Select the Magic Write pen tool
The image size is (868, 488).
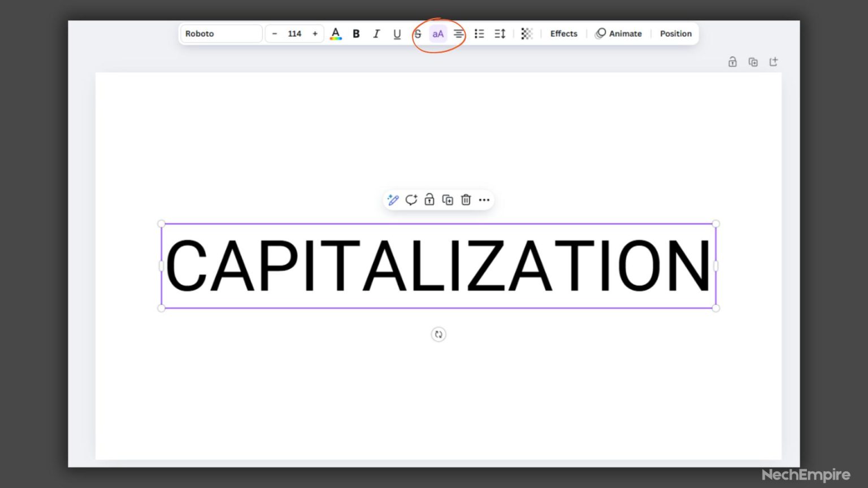point(393,199)
